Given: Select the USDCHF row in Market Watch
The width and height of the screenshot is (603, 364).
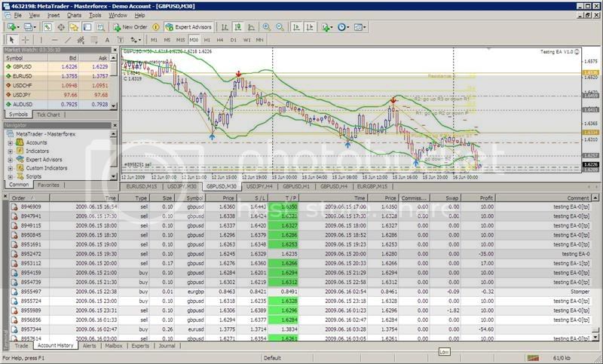Looking at the screenshot, I should coord(57,85).
